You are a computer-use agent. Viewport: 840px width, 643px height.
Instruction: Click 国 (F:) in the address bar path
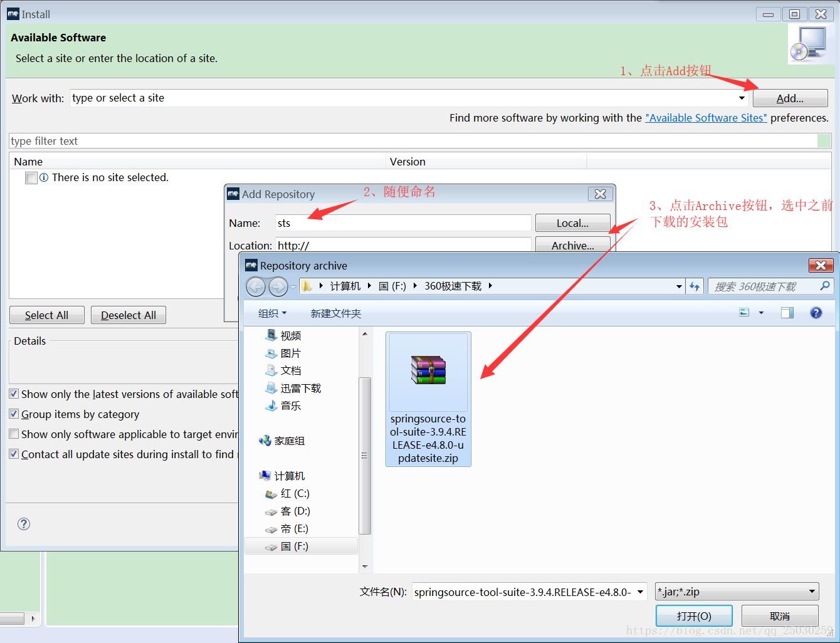click(392, 286)
